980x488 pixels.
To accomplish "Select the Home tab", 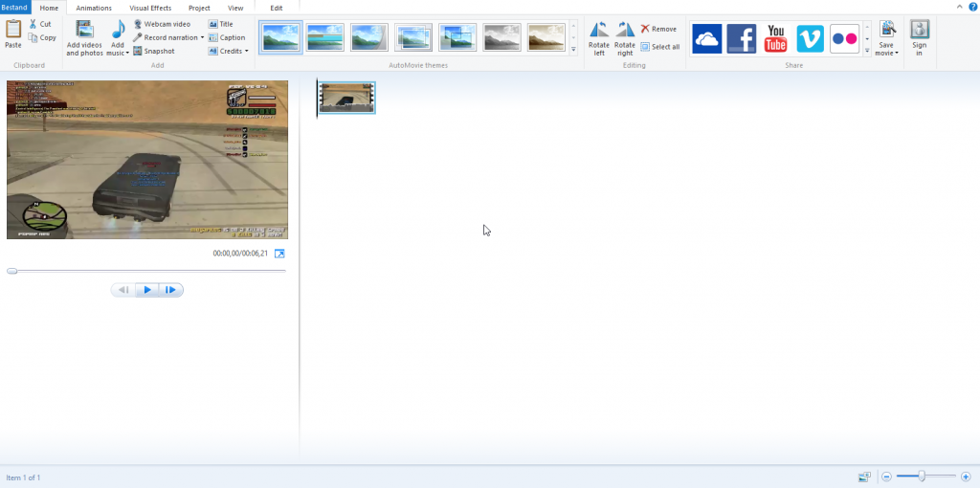I will [49, 8].
